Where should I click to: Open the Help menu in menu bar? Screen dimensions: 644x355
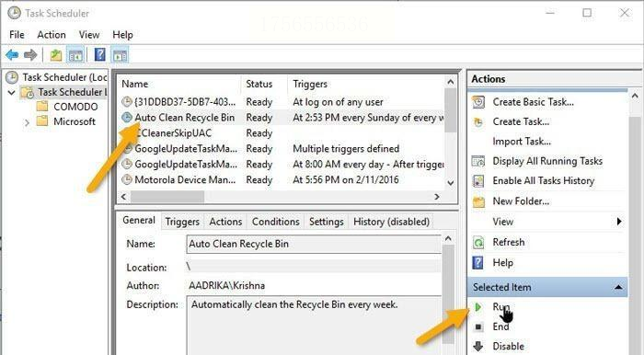(x=122, y=35)
